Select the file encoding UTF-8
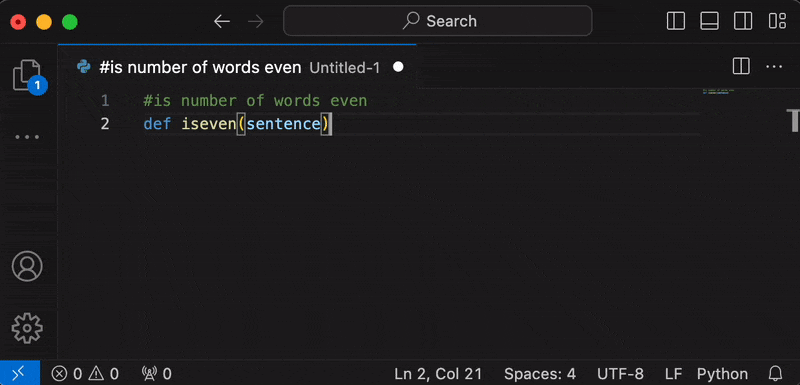The width and height of the screenshot is (800, 385). [x=620, y=374]
